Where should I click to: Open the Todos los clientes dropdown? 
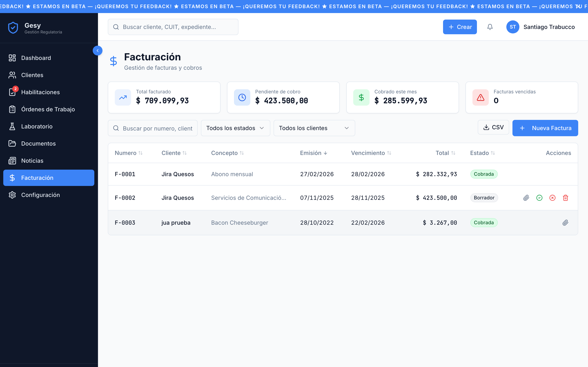pos(314,128)
